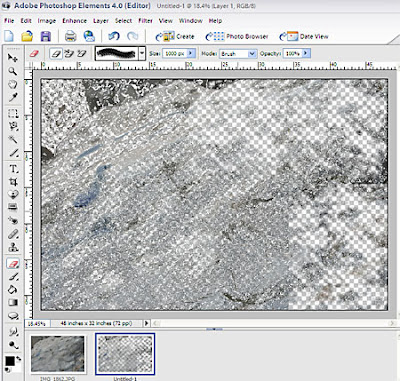
Task: Select the Rectangular Marquee tool
Action: click(13, 114)
